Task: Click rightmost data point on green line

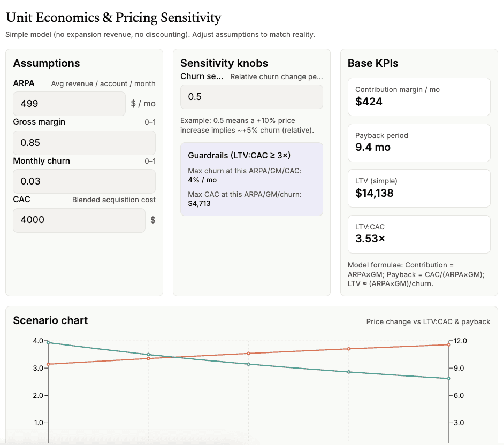Action: click(449, 379)
